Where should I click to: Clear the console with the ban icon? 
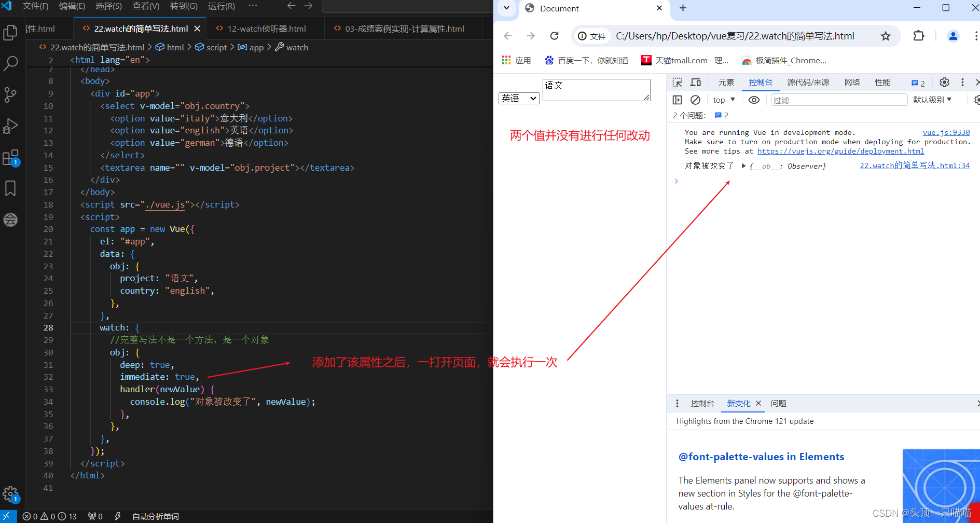696,100
